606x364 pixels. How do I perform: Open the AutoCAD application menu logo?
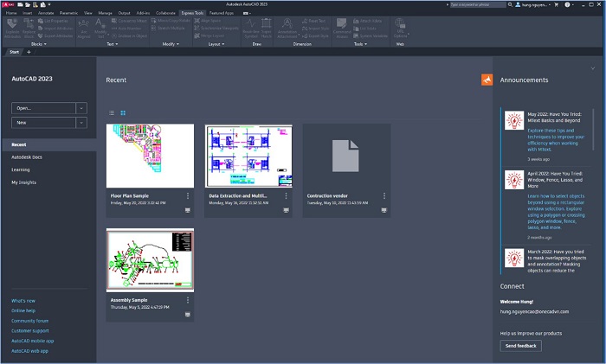8,4
